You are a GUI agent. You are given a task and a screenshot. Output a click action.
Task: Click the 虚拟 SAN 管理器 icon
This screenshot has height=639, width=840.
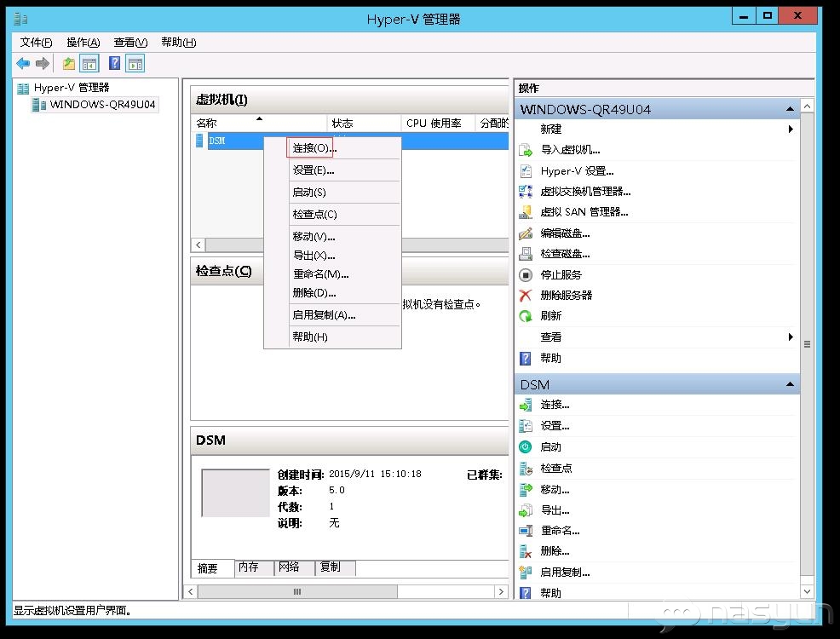(x=526, y=212)
